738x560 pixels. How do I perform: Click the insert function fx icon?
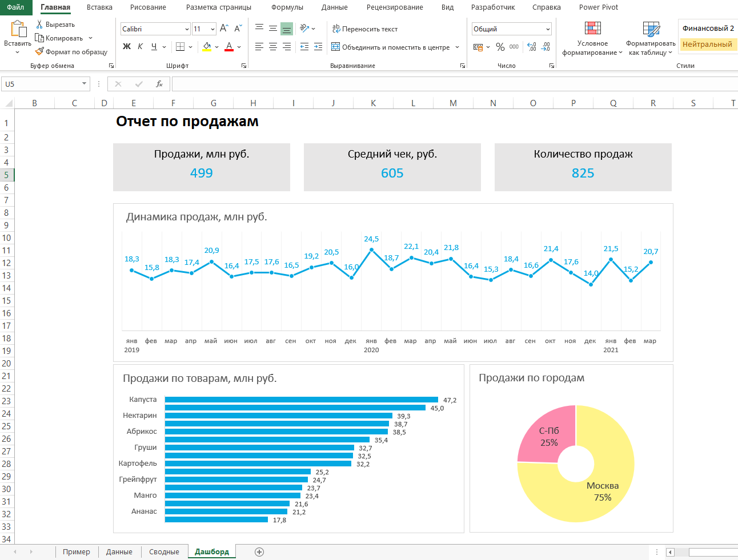pos(159,84)
